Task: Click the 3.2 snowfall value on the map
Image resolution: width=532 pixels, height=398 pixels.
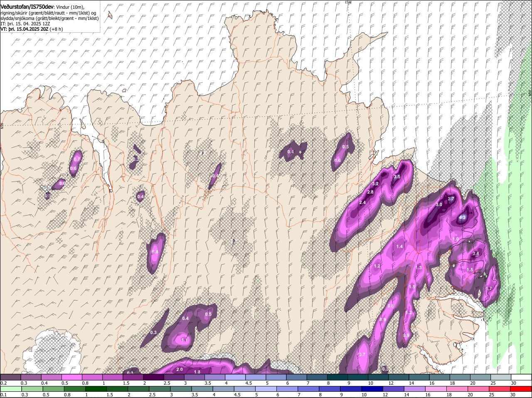Action: (376, 184)
